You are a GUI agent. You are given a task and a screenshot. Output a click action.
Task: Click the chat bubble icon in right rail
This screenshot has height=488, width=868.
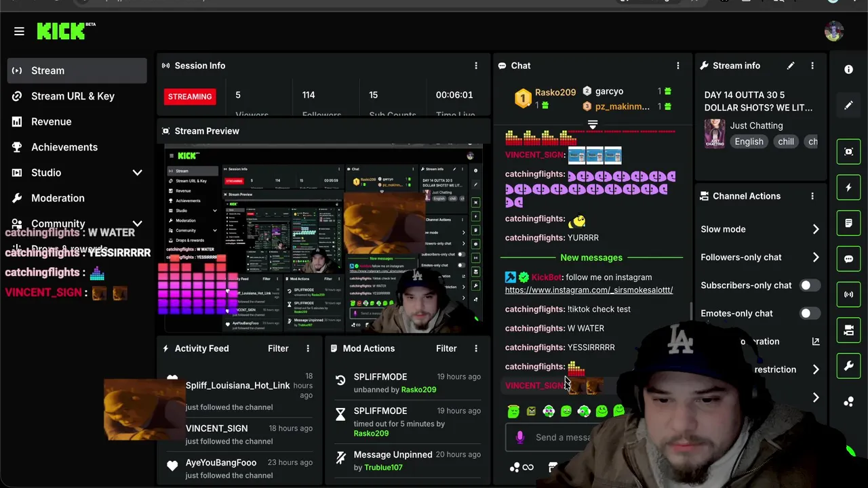point(848,259)
